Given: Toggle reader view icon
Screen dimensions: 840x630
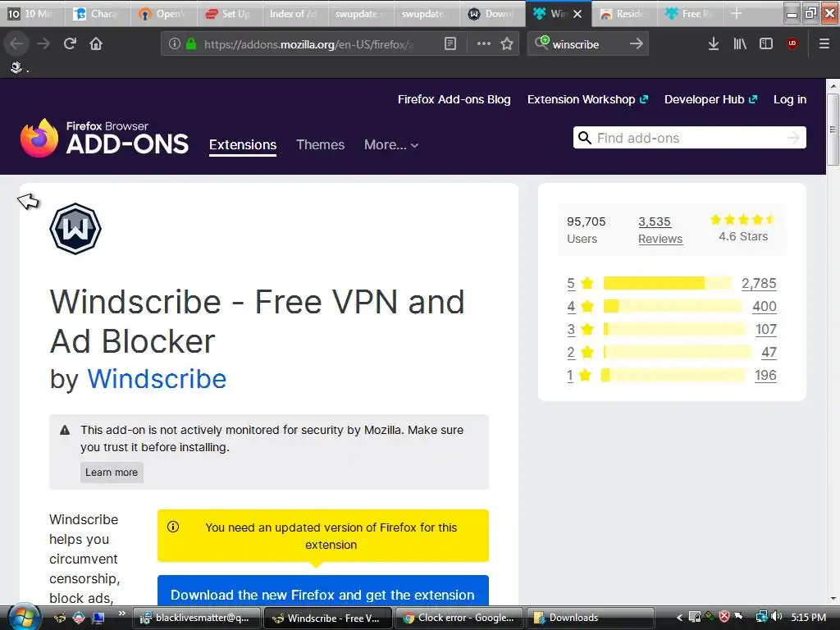Looking at the screenshot, I should tap(450, 43).
